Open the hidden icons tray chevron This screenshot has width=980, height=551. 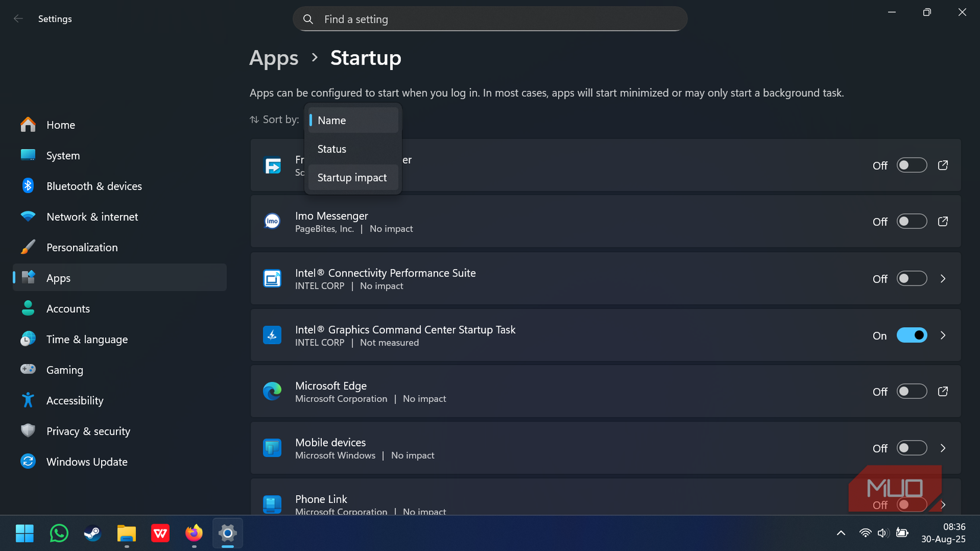[841, 533]
